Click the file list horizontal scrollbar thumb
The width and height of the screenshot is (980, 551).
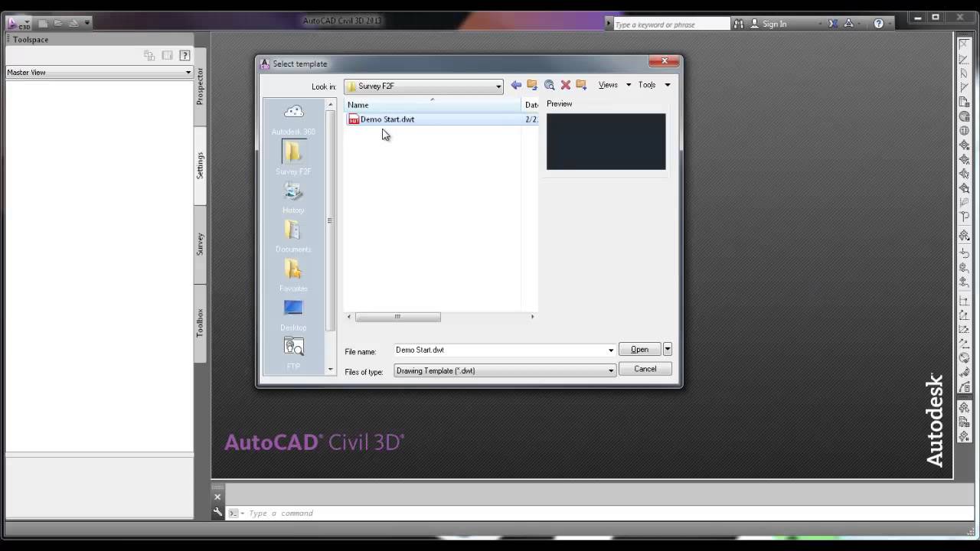[397, 317]
